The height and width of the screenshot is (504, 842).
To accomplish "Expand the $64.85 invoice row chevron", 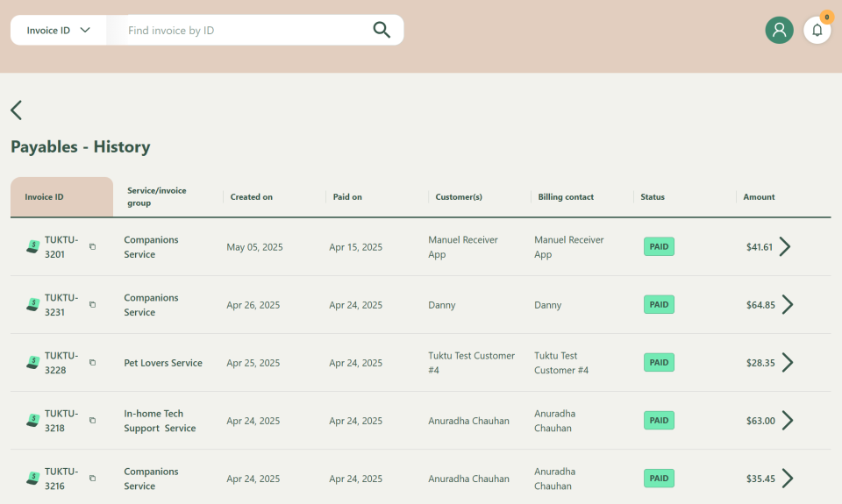I will 788,304.
